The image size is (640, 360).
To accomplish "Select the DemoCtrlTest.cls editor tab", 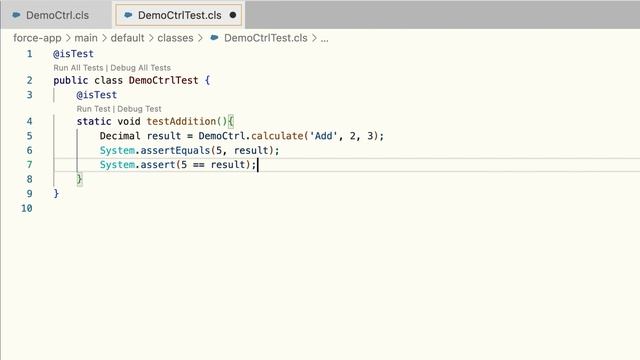I will pyautogui.click(x=179, y=15).
